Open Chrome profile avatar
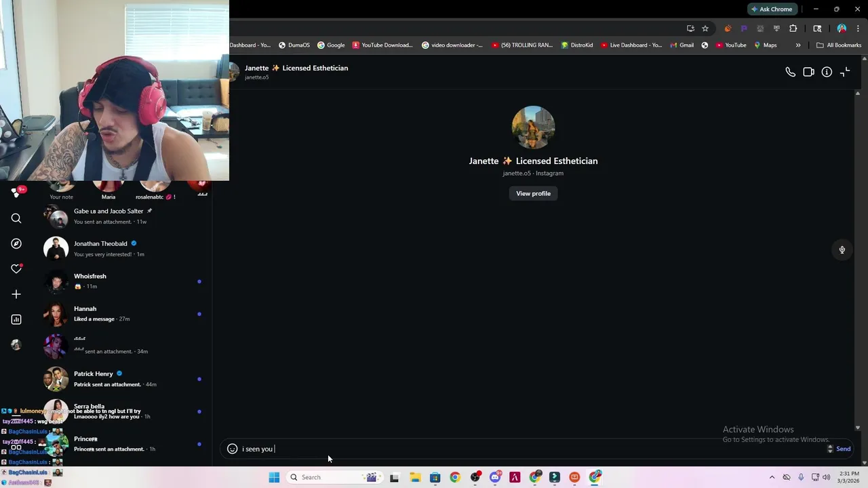Image resolution: width=868 pixels, height=488 pixels. point(842,28)
